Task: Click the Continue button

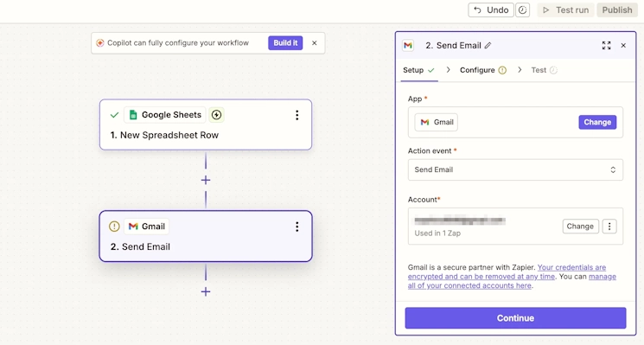Action: 515,318
